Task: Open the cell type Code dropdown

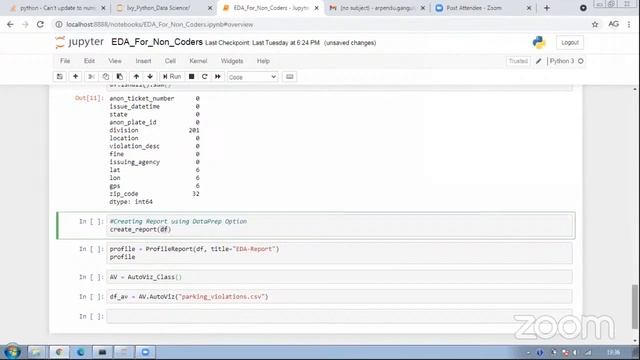Action: [252, 77]
